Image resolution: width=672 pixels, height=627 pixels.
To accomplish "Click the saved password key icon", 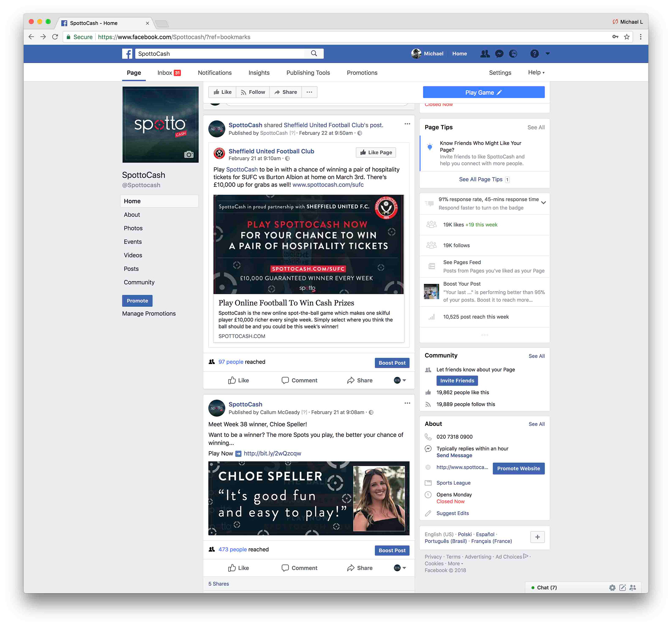I will pyautogui.click(x=615, y=37).
